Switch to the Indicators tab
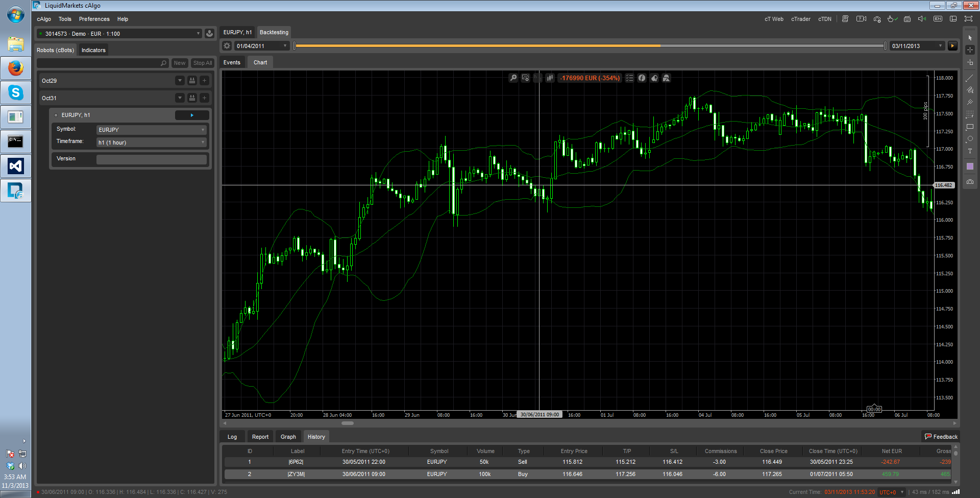Image resolution: width=980 pixels, height=498 pixels. [93, 50]
